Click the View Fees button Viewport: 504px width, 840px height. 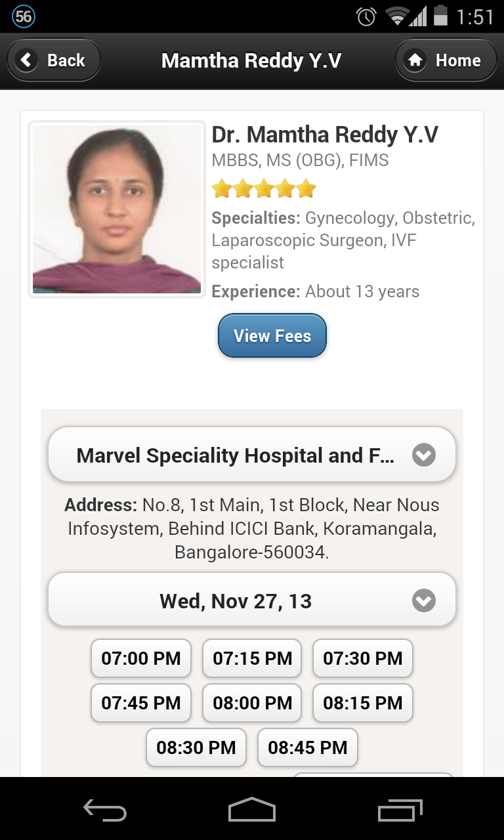coord(272,336)
